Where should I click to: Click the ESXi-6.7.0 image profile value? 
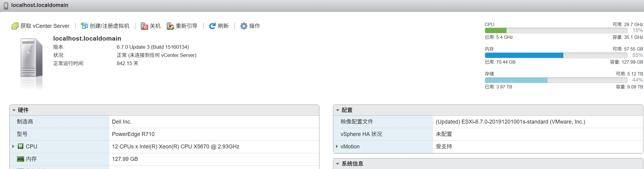(x=510, y=122)
